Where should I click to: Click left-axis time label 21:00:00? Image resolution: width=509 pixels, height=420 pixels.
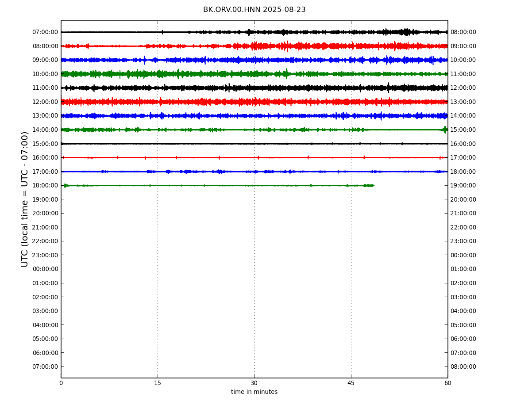tap(45, 227)
